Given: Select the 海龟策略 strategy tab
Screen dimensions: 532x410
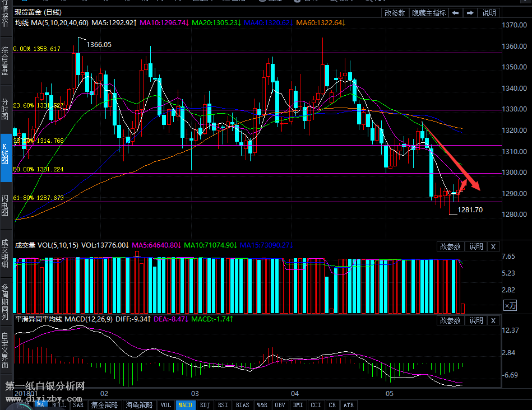Looking at the screenshot, I should 138,405.
